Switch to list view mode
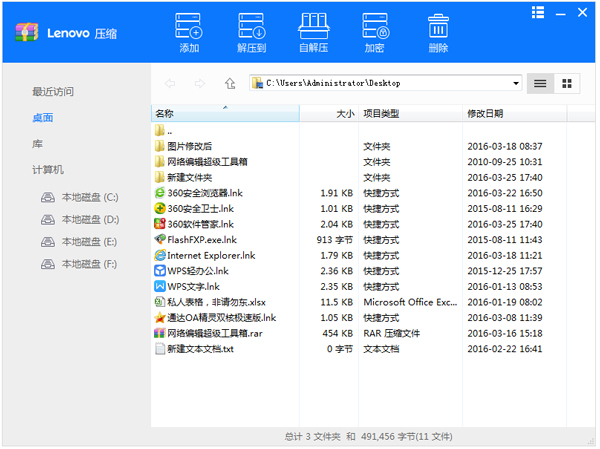The width and height of the screenshot is (600, 449). coord(540,83)
